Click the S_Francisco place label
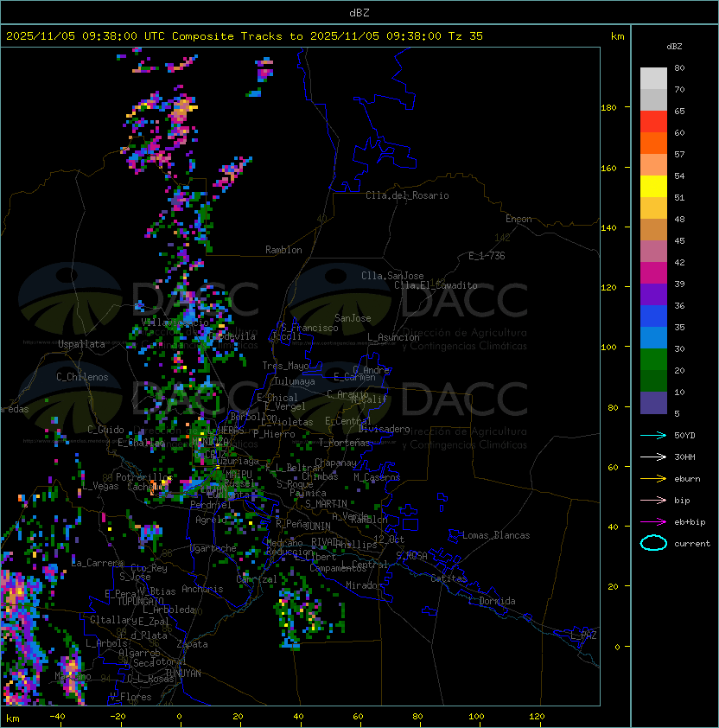The width and height of the screenshot is (719, 728). (x=309, y=328)
